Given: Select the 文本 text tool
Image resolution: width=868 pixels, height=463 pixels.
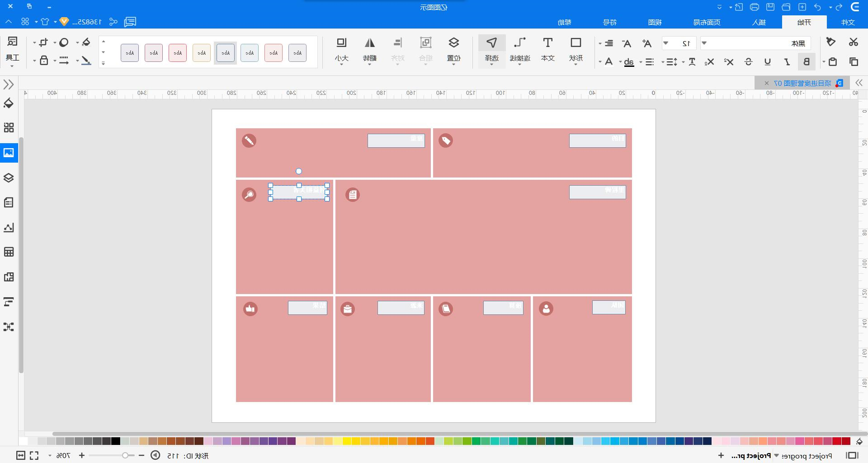Looking at the screenshot, I should (x=547, y=50).
